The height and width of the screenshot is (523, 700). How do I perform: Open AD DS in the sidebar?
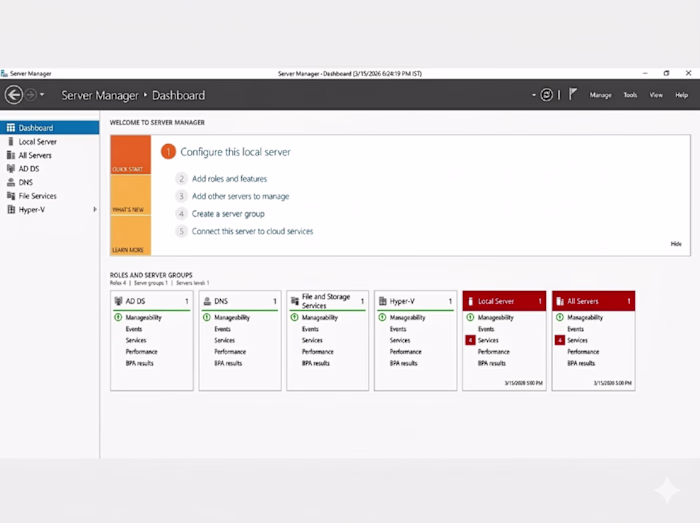pyautogui.click(x=50, y=169)
